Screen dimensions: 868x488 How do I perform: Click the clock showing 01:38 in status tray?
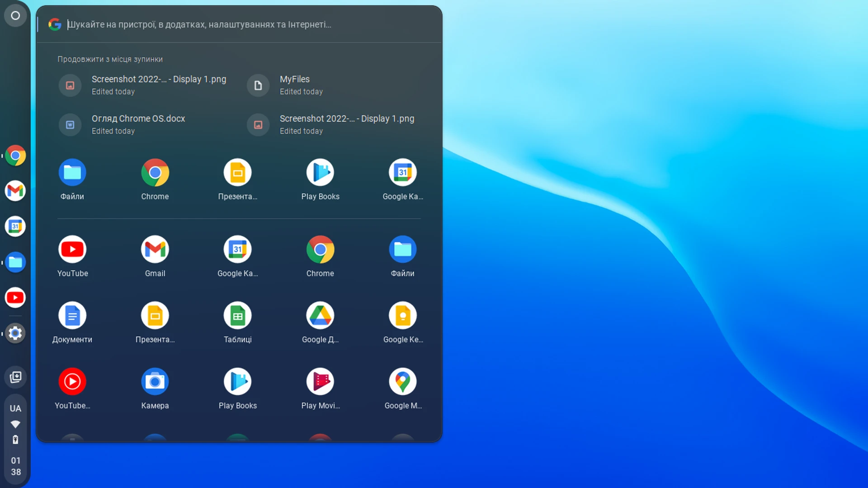(x=15, y=466)
